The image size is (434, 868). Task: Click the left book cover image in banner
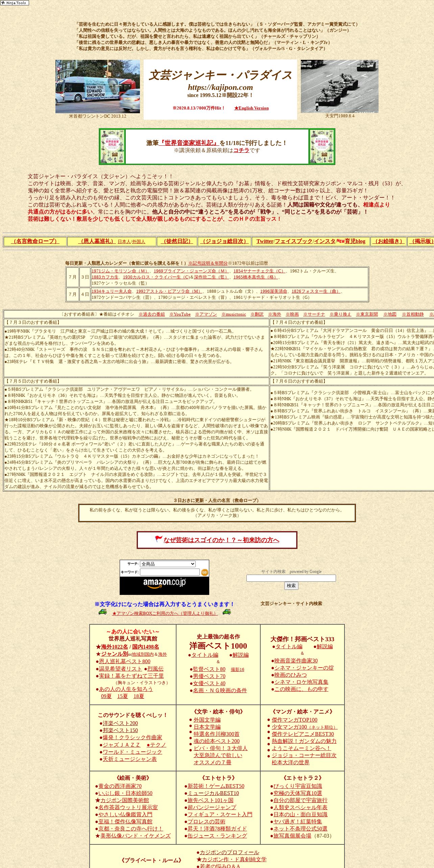[112, 146]
